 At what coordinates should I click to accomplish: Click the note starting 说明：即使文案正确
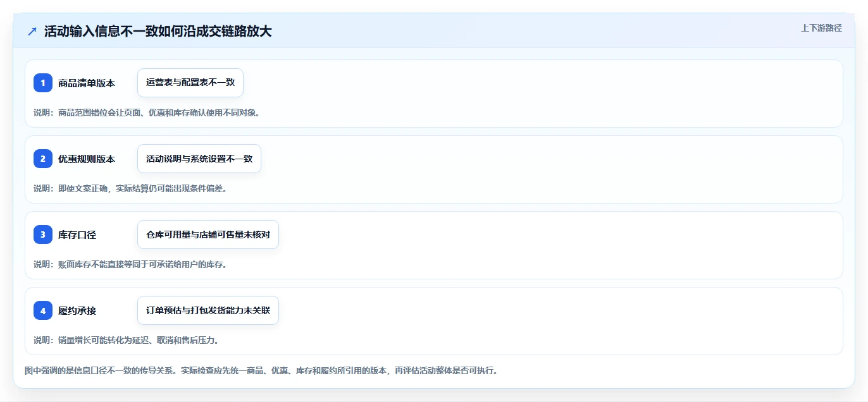tap(130, 188)
